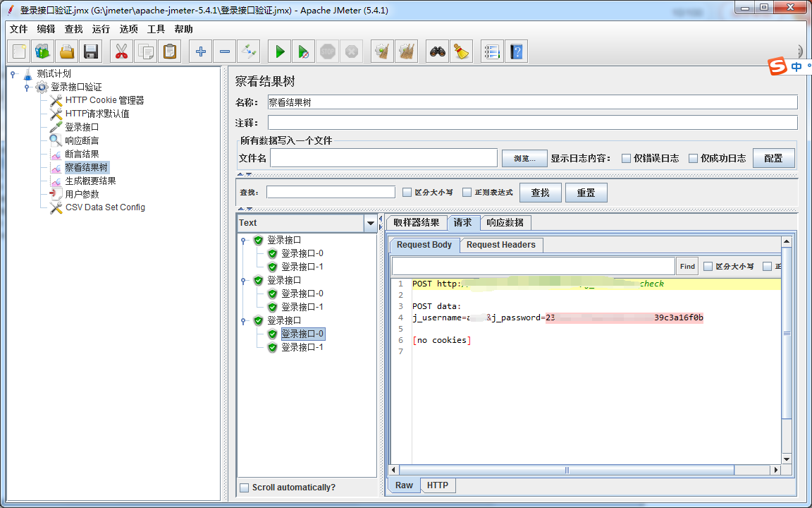Switch to Request Headers tab

click(x=500, y=246)
